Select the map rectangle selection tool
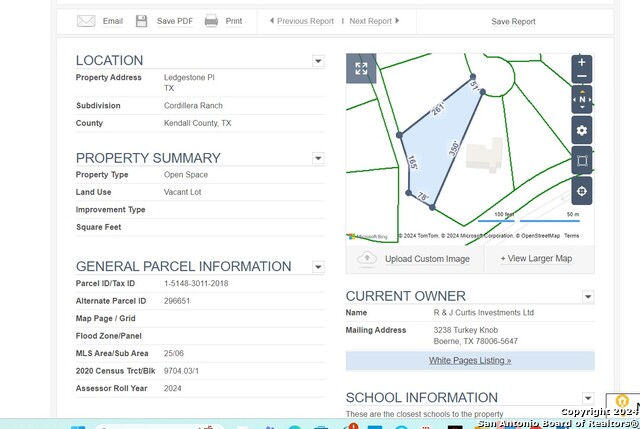Screen dimensions: 640x429 (582, 160)
